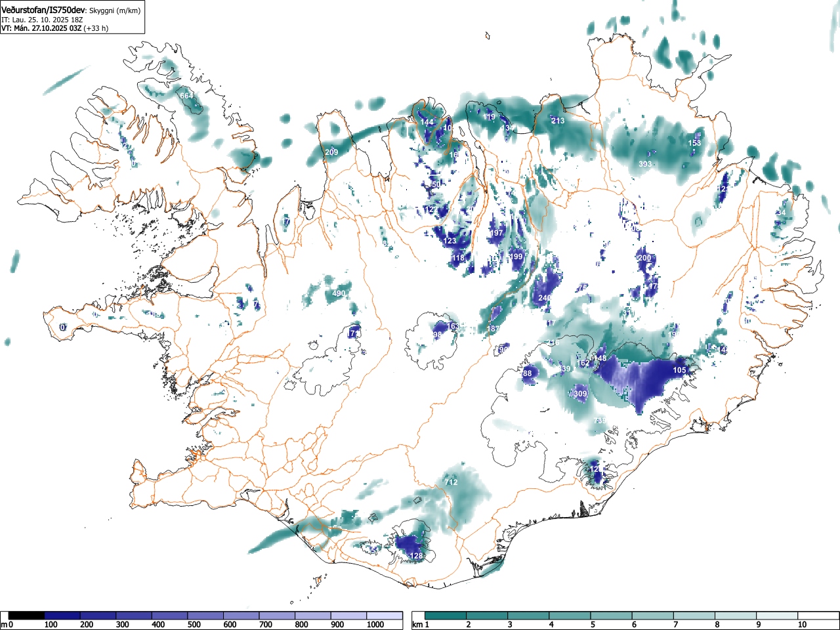This screenshot has height=630, width=840.
Task: Click the map visibility value 163
Action: [453, 326]
